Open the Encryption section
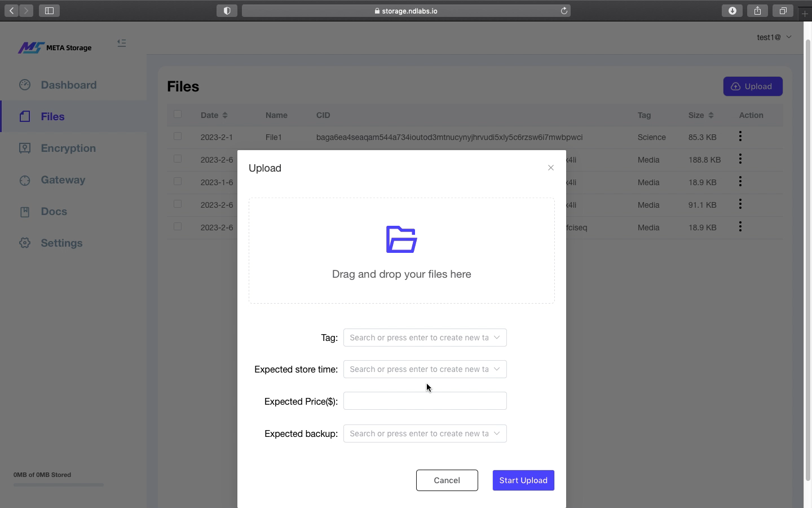 (x=68, y=148)
